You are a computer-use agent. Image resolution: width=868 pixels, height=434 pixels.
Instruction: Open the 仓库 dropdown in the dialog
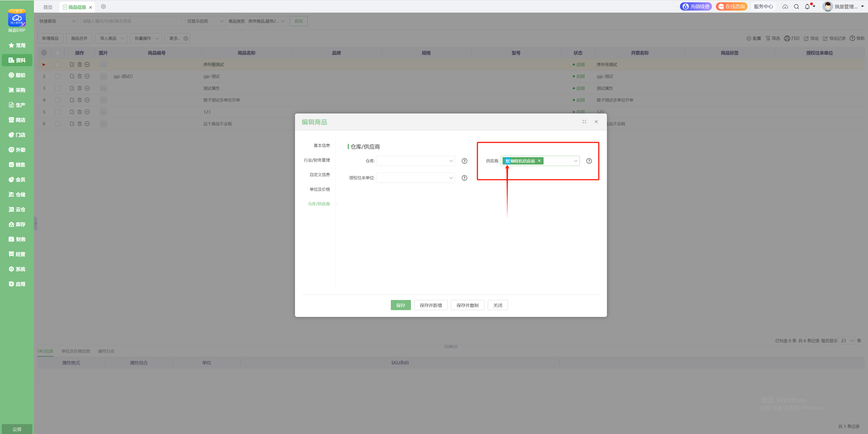pos(415,161)
